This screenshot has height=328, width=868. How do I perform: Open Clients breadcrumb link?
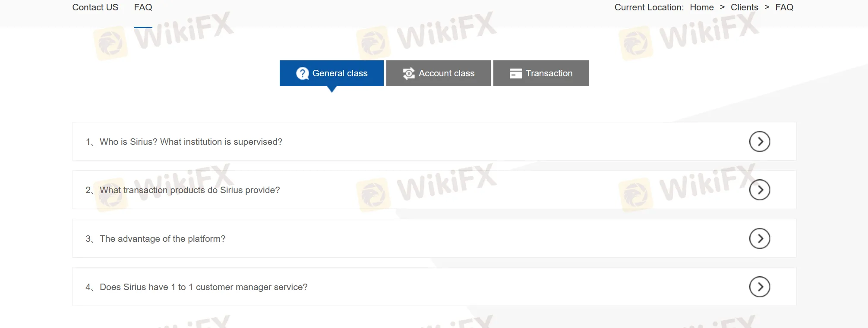coord(744,7)
